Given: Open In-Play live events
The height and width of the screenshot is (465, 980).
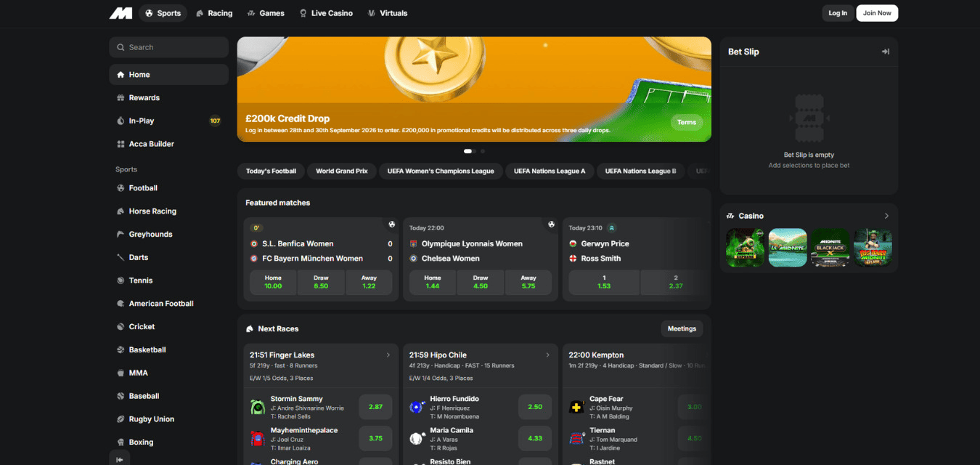Looking at the screenshot, I should tap(169, 121).
